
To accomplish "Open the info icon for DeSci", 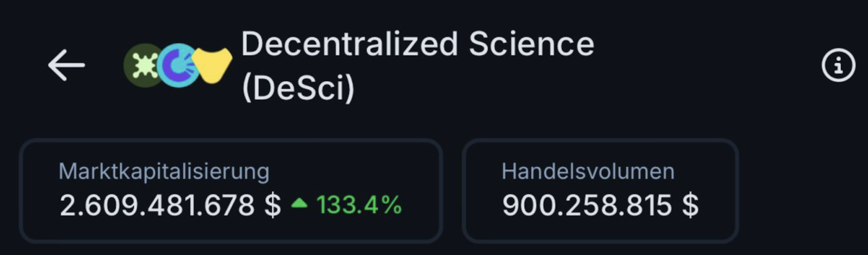I will (838, 65).
